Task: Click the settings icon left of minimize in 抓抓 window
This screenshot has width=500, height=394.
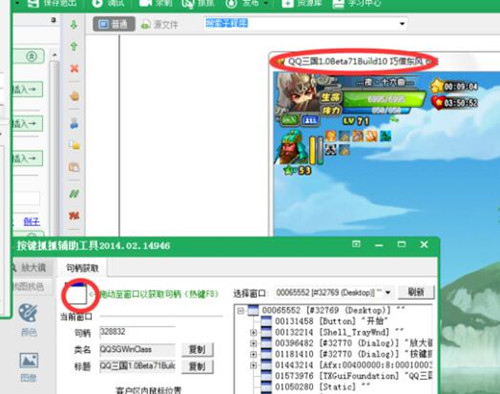Action: pyautogui.click(x=356, y=244)
